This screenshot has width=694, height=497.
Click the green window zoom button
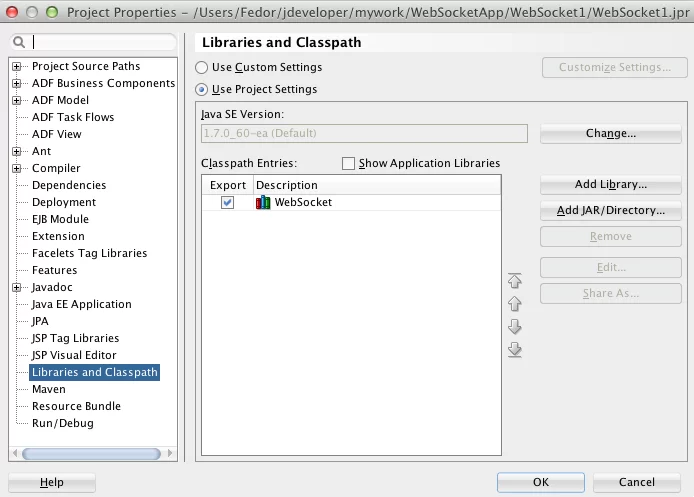point(52,12)
